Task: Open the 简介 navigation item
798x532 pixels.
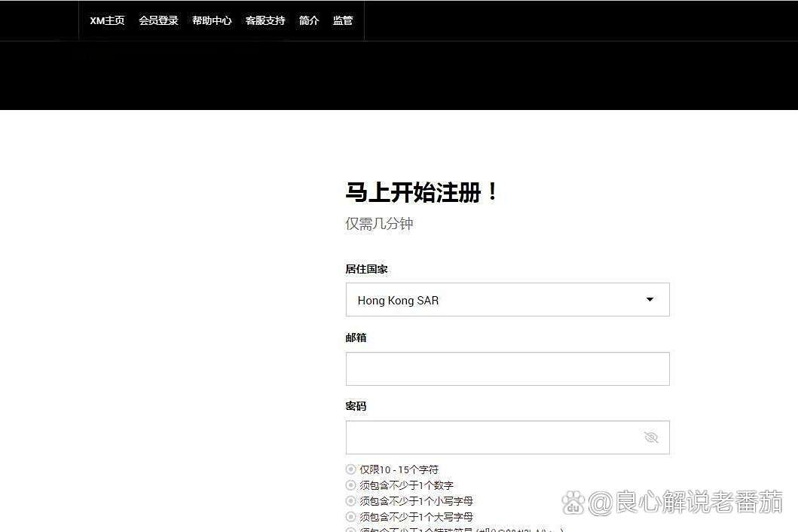Action: click(309, 20)
